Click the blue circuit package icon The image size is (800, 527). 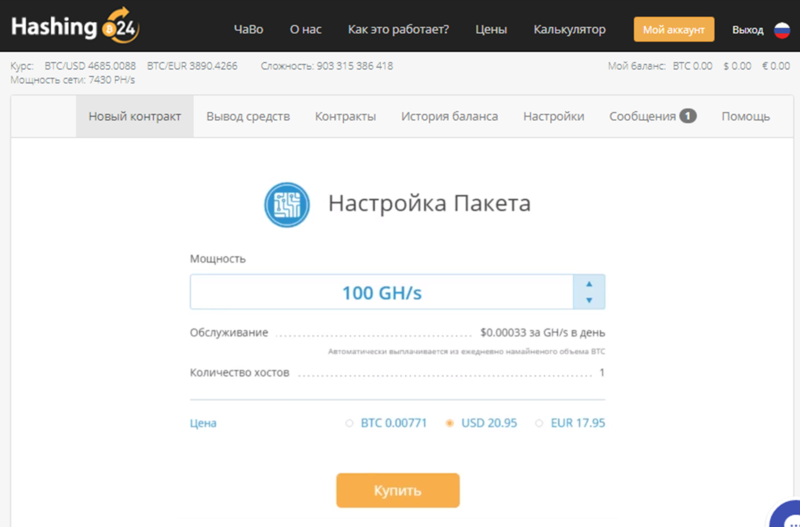click(287, 204)
